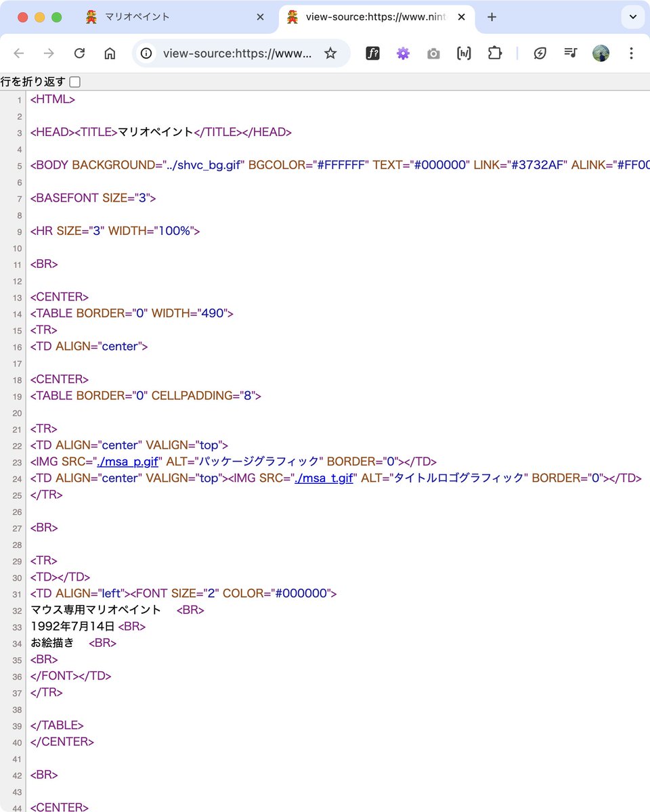Image resolution: width=650 pixels, height=812 pixels.
Task: Open the Extensions puzzle menu
Action: pos(495,53)
